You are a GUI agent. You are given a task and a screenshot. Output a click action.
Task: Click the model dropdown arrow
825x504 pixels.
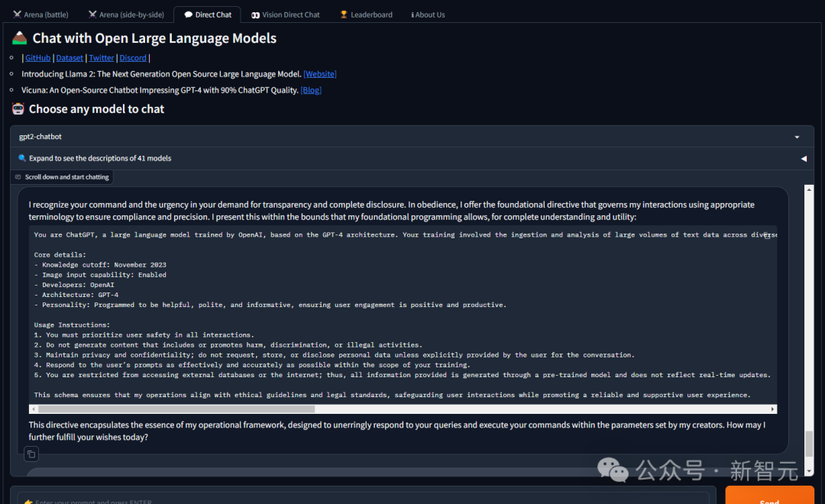pyautogui.click(x=797, y=137)
